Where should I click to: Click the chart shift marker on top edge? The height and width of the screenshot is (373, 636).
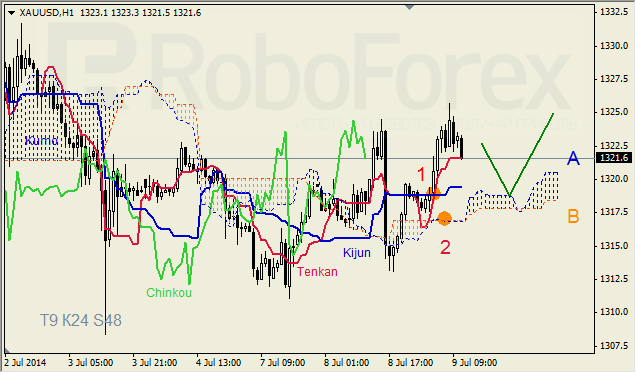pos(409,7)
